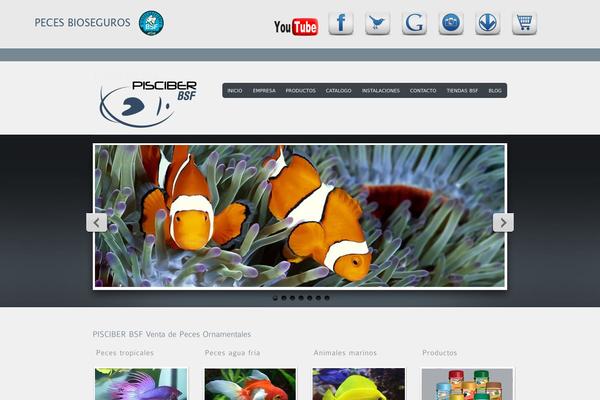Image resolution: width=600 pixels, height=400 pixels.
Task: Click the round BSF badge logo
Action: [151, 23]
